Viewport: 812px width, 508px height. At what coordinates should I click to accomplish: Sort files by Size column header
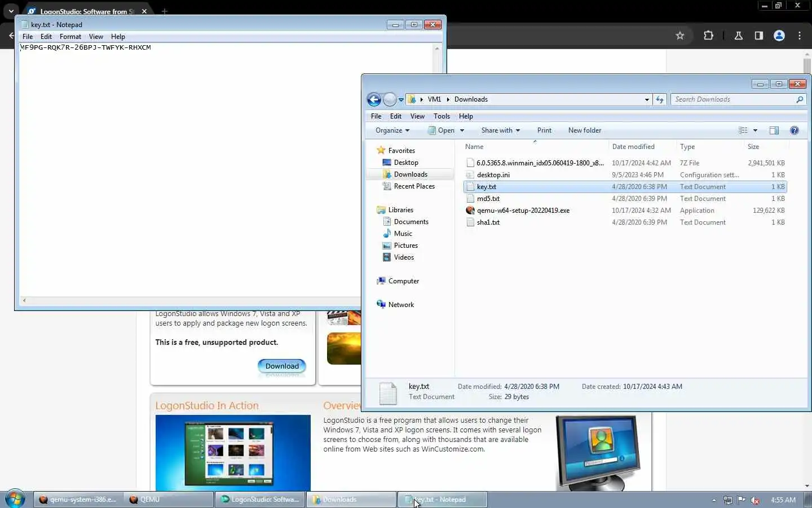click(x=766, y=147)
